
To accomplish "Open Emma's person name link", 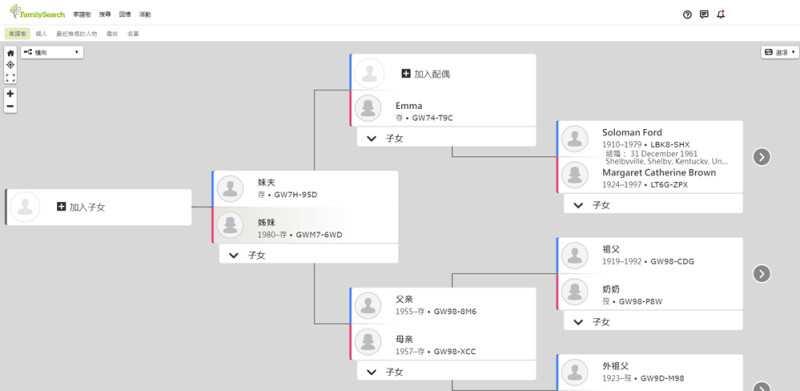I will (x=409, y=106).
